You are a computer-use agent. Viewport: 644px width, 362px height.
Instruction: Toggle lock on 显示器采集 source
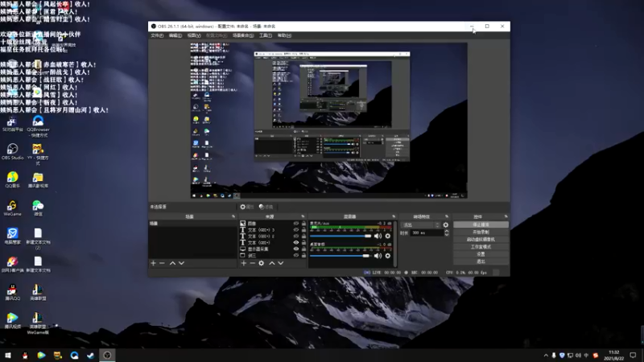(303, 249)
